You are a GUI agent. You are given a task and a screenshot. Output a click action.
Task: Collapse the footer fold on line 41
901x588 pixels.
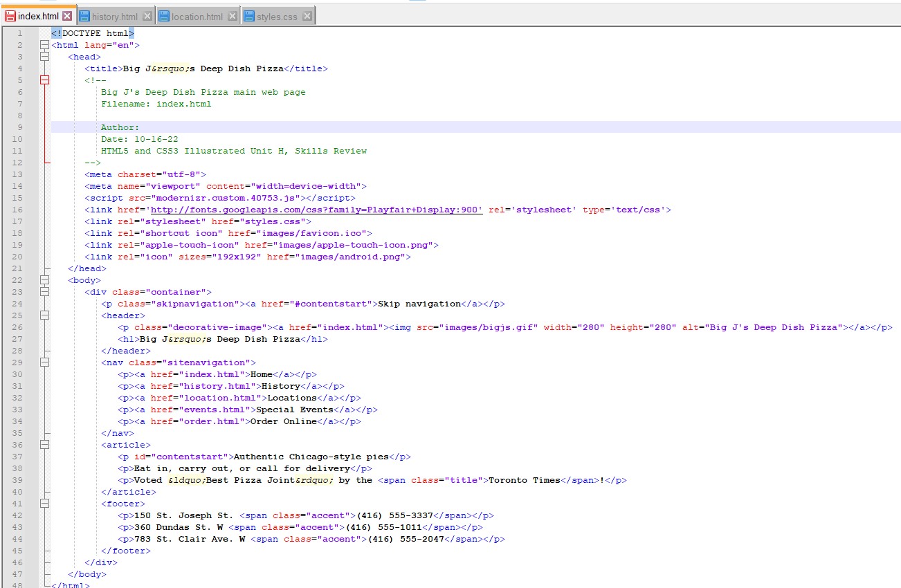44,504
